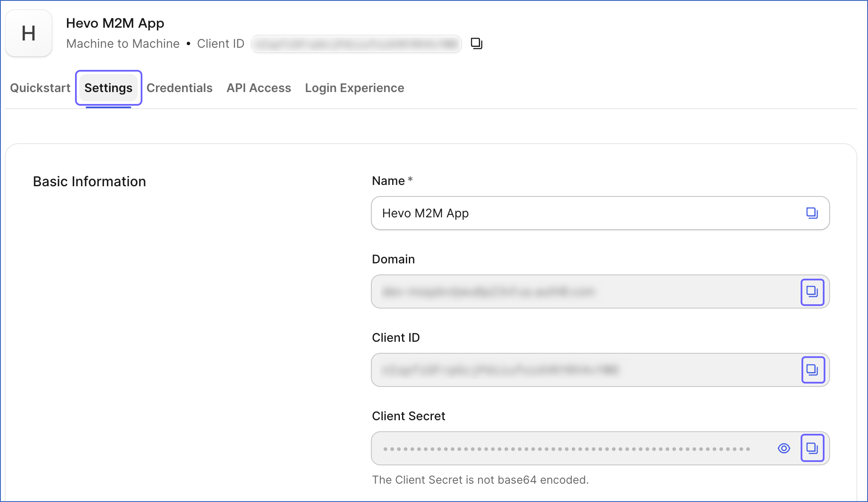Click the Client ID field in Basic Information
This screenshot has width=868, height=502.
600,370
